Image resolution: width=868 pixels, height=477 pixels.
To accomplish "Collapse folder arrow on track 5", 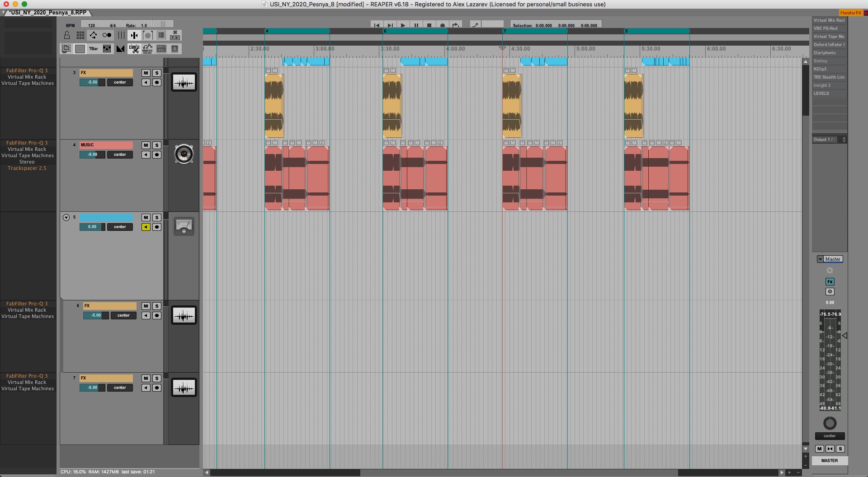I will [x=66, y=218].
